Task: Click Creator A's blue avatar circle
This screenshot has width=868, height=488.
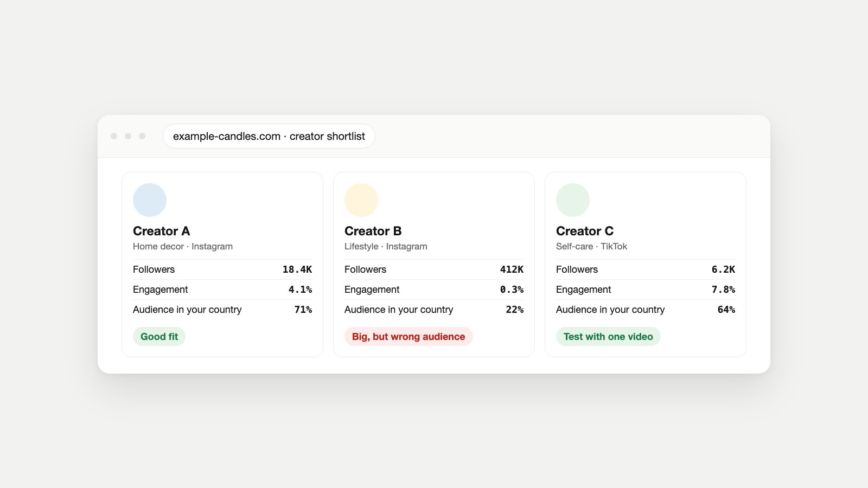Action: 150,200
